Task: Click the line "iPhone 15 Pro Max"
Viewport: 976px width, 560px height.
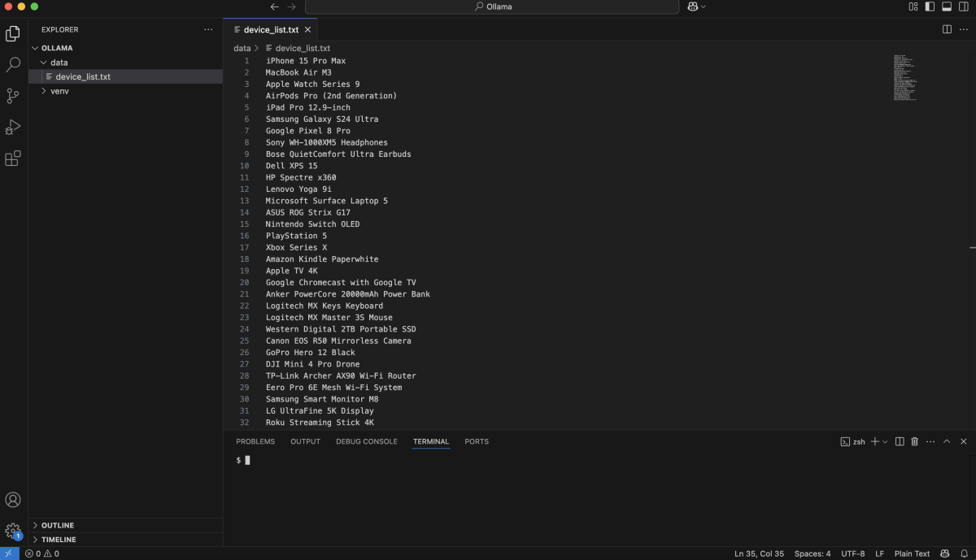Action: coord(306,61)
